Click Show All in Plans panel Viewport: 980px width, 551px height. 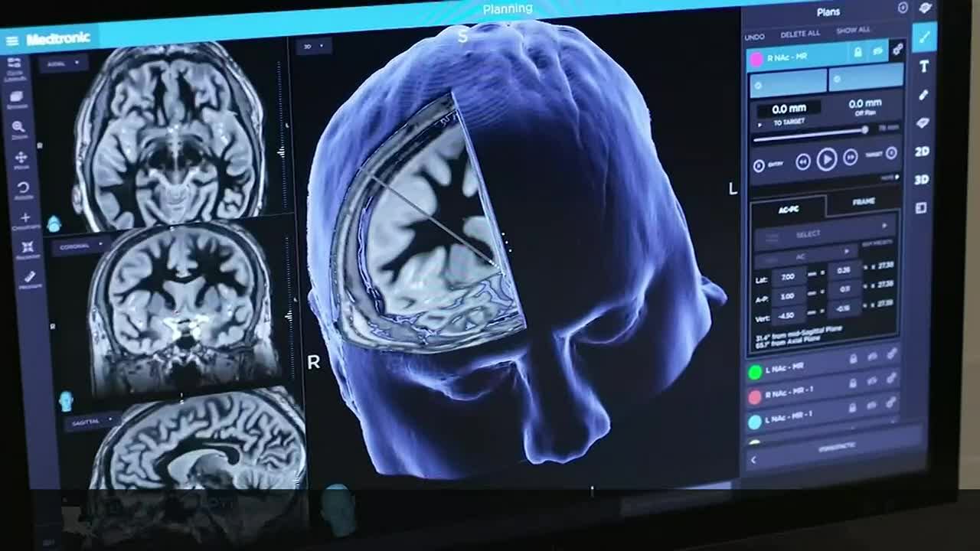click(x=853, y=31)
